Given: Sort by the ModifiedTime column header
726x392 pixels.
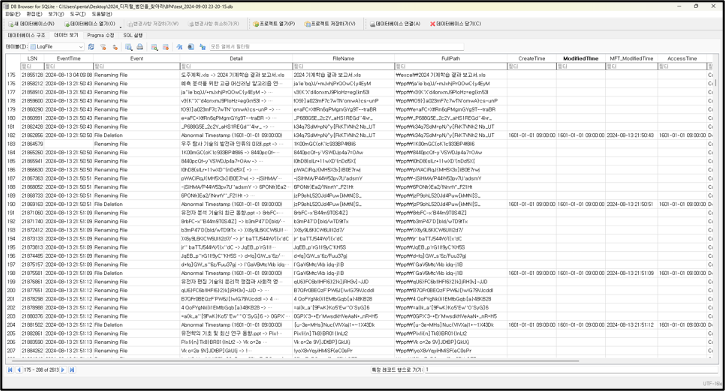Looking at the screenshot, I should (581, 59).
